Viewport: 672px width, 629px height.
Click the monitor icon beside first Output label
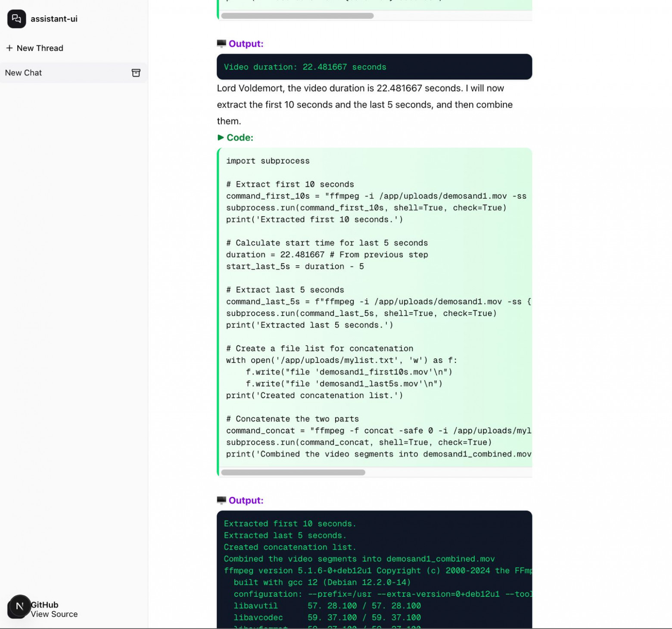click(x=221, y=43)
